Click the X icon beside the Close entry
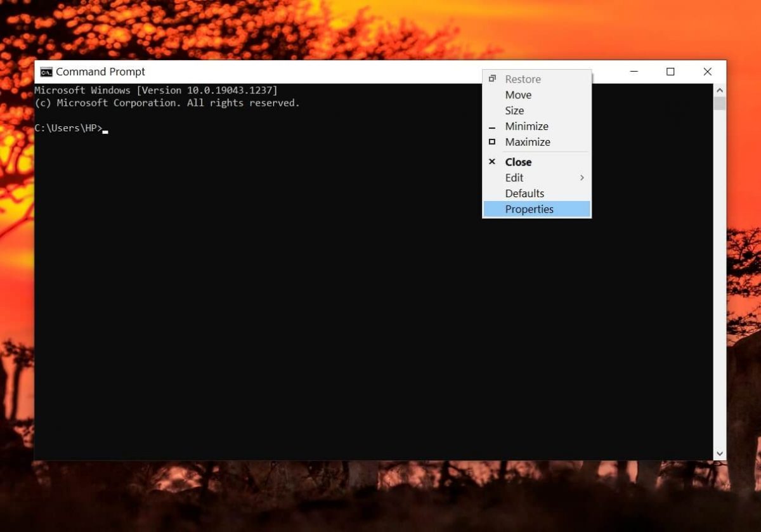 (x=492, y=162)
